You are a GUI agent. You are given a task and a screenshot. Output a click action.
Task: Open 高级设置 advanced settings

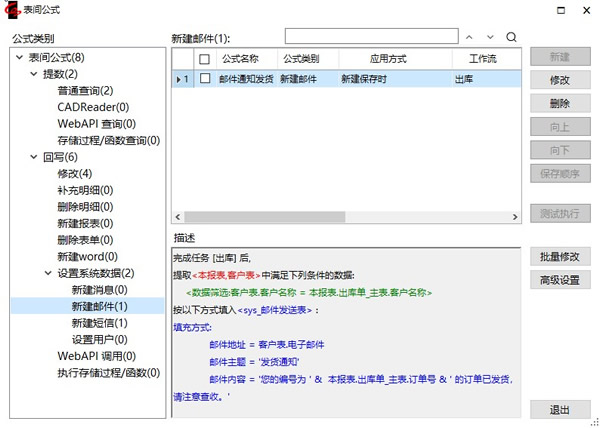[559, 280]
